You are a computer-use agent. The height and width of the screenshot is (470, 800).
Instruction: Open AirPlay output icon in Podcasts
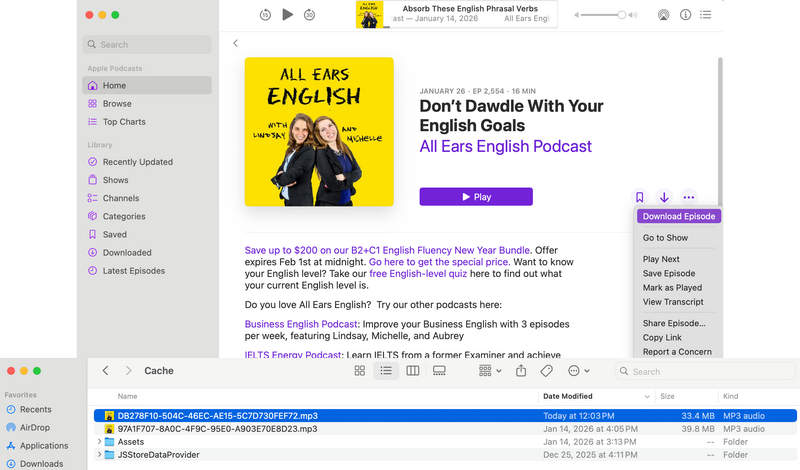[663, 15]
